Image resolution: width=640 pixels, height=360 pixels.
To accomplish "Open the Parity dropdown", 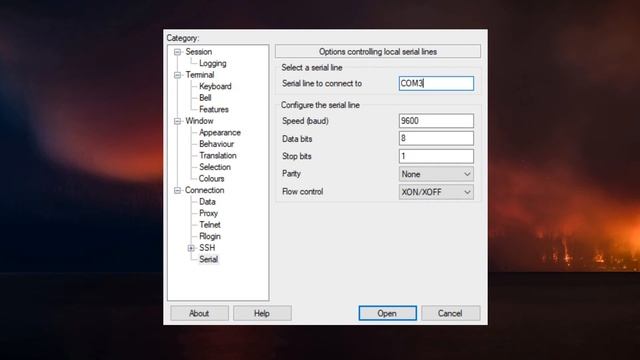I will pyautogui.click(x=436, y=174).
